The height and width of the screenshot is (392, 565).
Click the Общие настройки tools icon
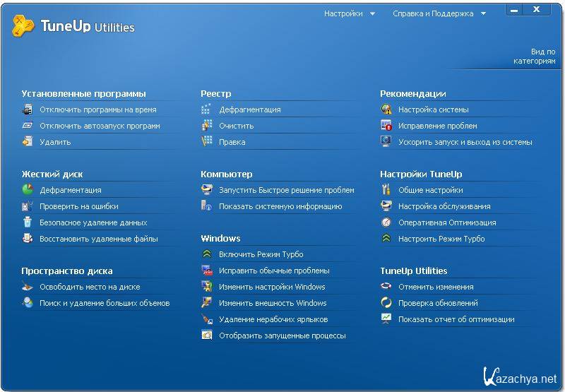(x=386, y=190)
